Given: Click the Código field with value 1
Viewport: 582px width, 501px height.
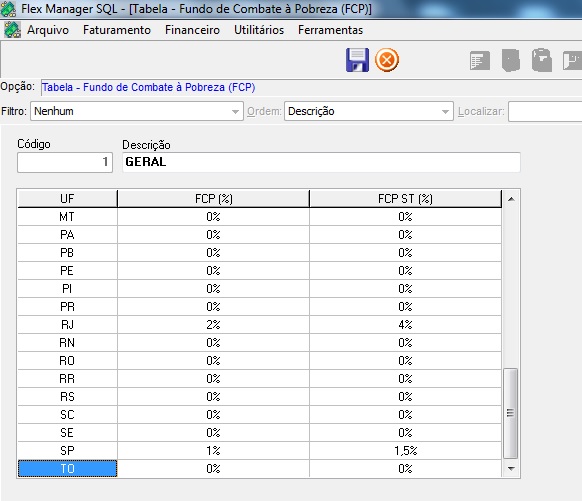Looking at the screenshot, I should [x=65, y=162].
